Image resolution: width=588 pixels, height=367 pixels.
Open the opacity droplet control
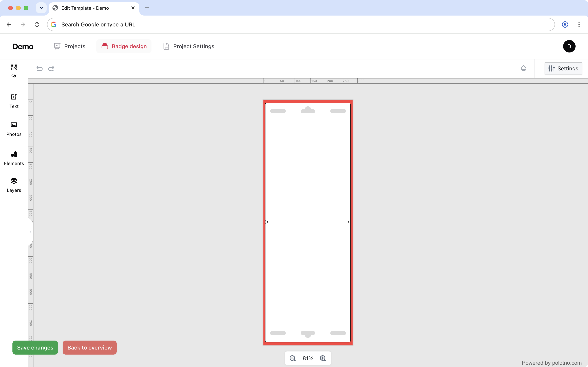[x=524, y=68]
